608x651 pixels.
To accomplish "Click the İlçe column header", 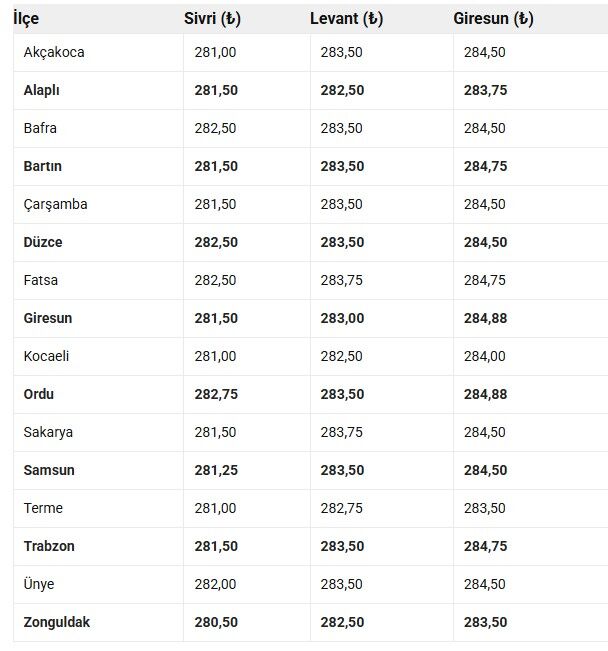I will tap(26, 19).
